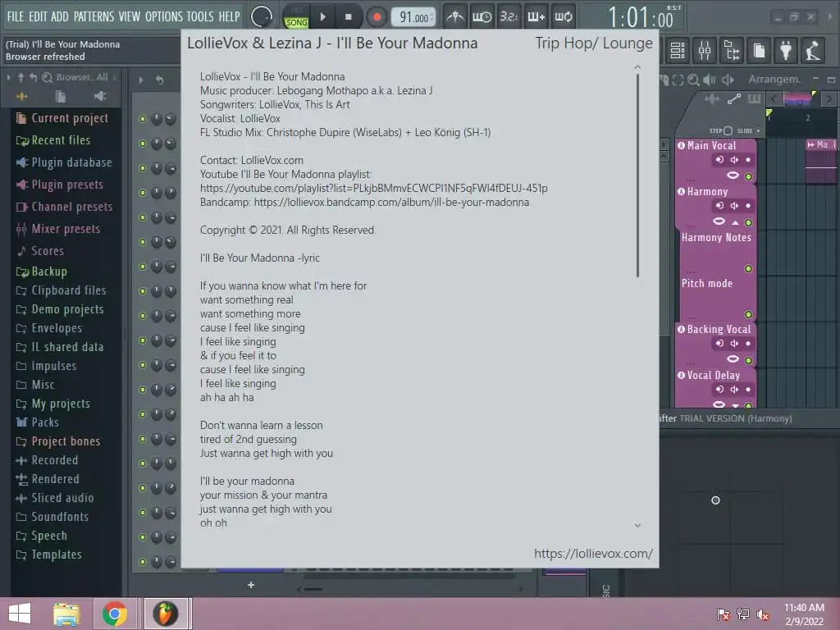Toggle PAT/SONG playback mode
The height and width of the screenshot is (630, 840).
pyautogui.click(x=296, y=17)
